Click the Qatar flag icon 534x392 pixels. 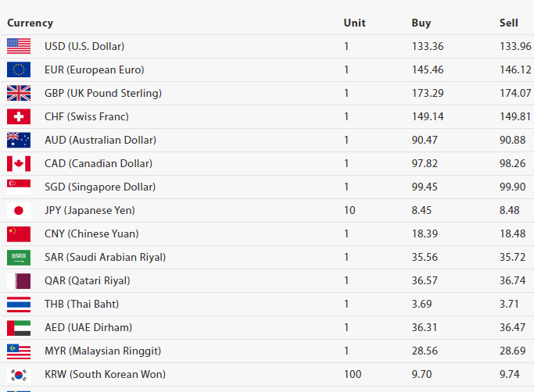click(19, 280)
